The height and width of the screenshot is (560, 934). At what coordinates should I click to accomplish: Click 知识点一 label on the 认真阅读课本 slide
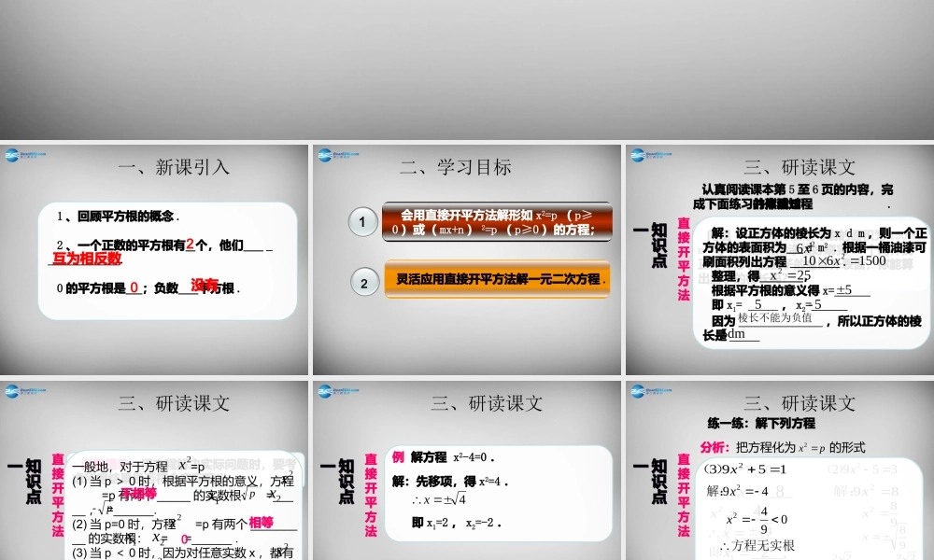652,245
